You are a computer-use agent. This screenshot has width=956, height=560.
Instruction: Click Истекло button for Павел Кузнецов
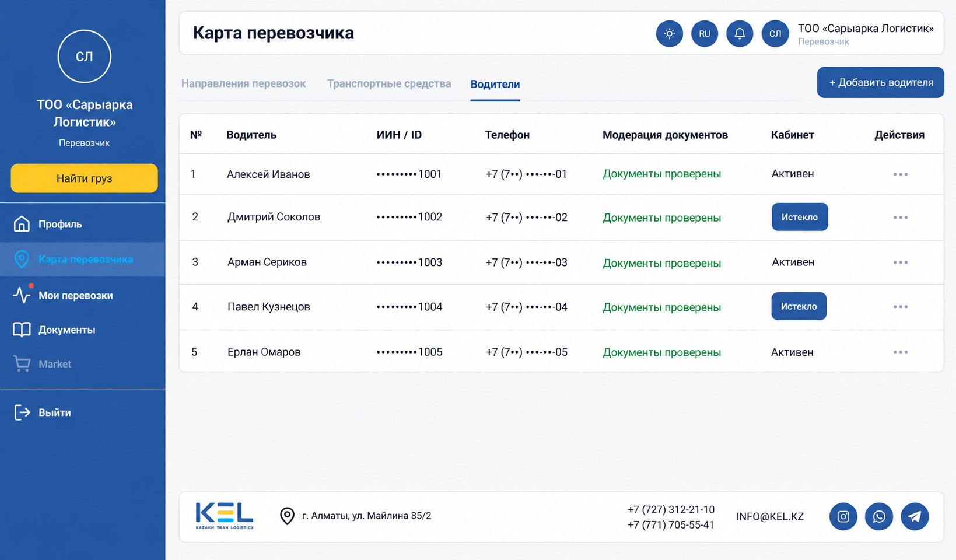(x=799, y=306)
